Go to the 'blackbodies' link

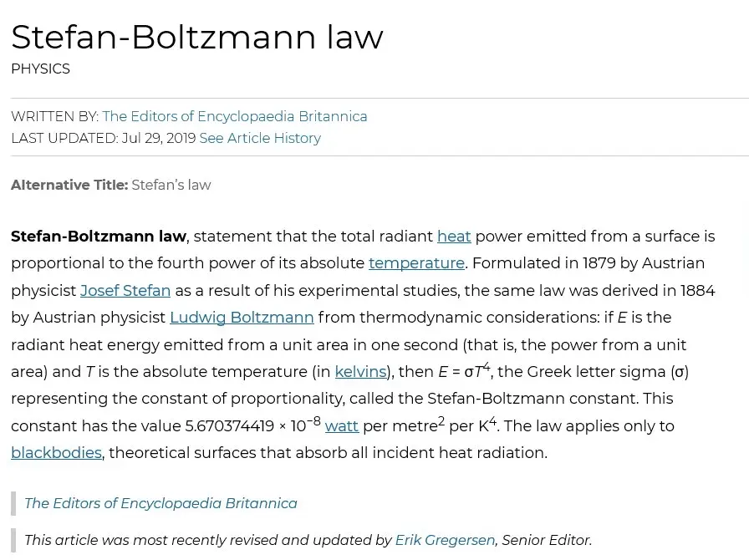coord(56,453)
